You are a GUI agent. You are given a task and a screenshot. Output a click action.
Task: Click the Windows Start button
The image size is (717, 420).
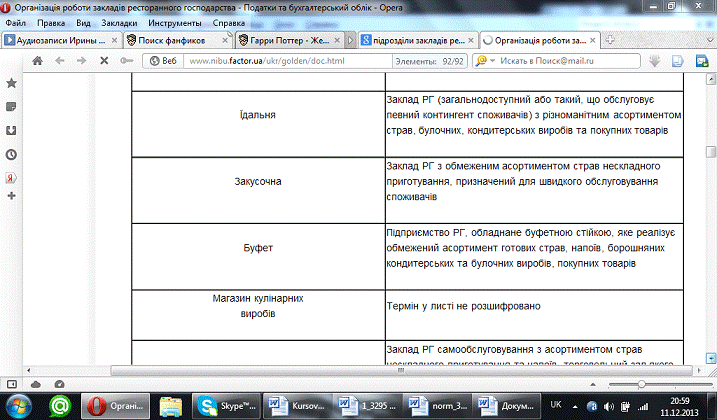[x=18, y=406]
